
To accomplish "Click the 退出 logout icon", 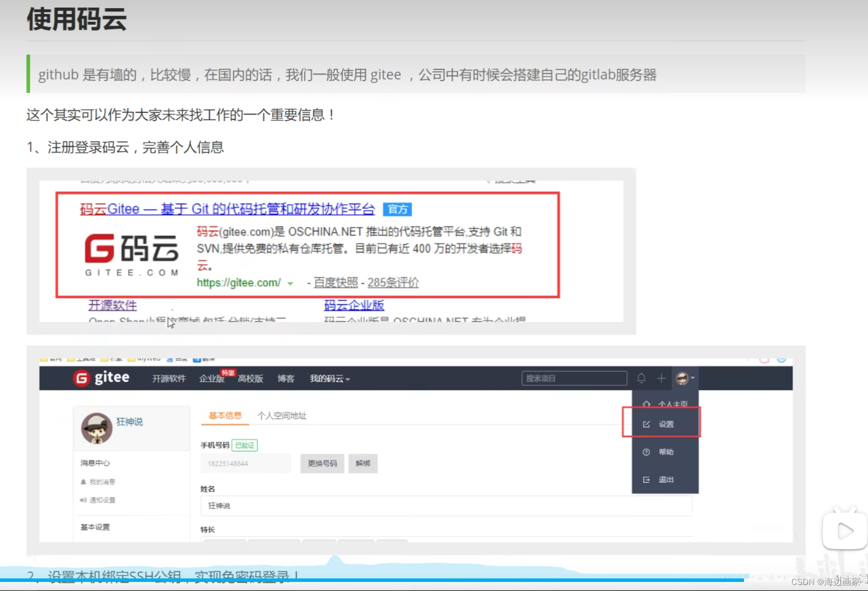I will point(646,480).
